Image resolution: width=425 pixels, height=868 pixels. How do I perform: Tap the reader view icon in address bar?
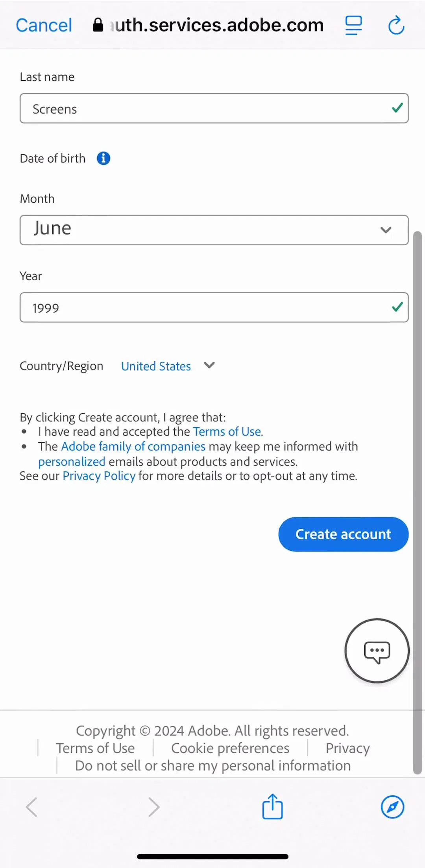click(353, 26)
